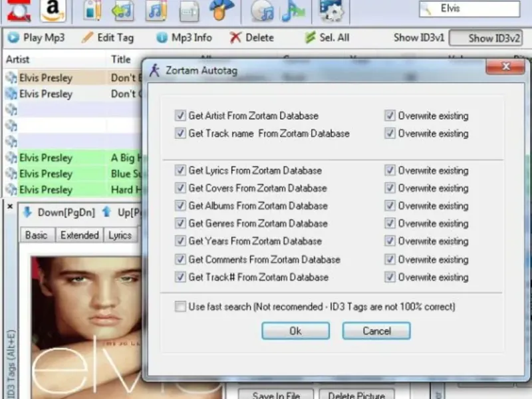Screen dimensions: 532x399
Task: Toggle Get Years From Zortam Database
Action: tap(180, 241)
